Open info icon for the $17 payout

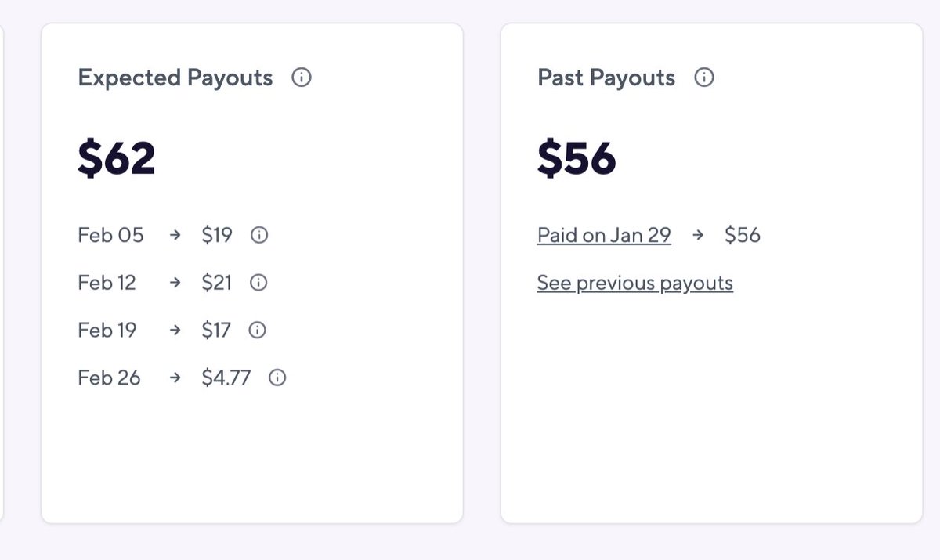coord(257,331)
